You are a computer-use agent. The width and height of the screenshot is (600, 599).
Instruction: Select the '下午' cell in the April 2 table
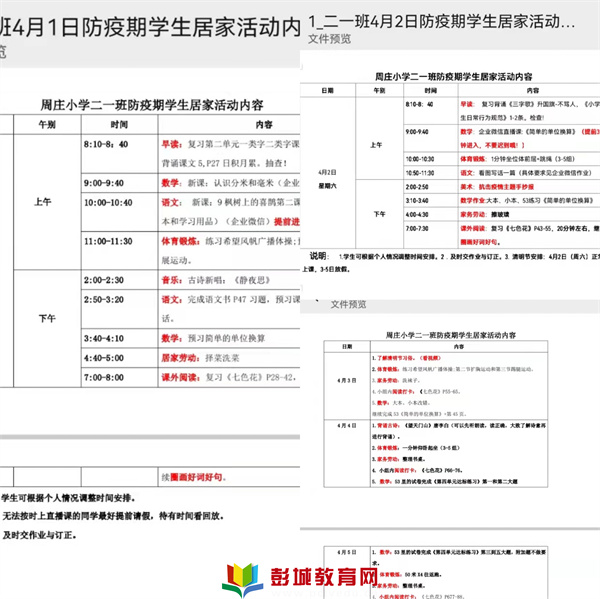coord(379,214)
